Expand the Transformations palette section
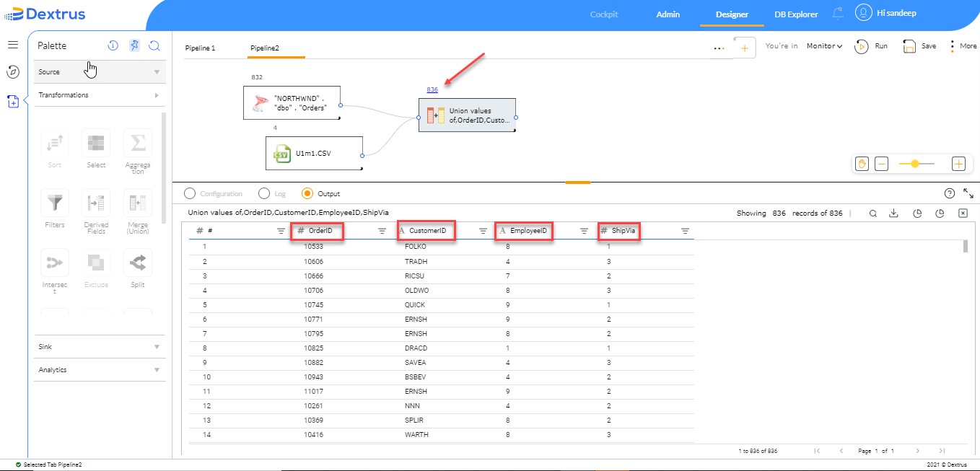Screen dimensions: 980x471 pos(100,95)
